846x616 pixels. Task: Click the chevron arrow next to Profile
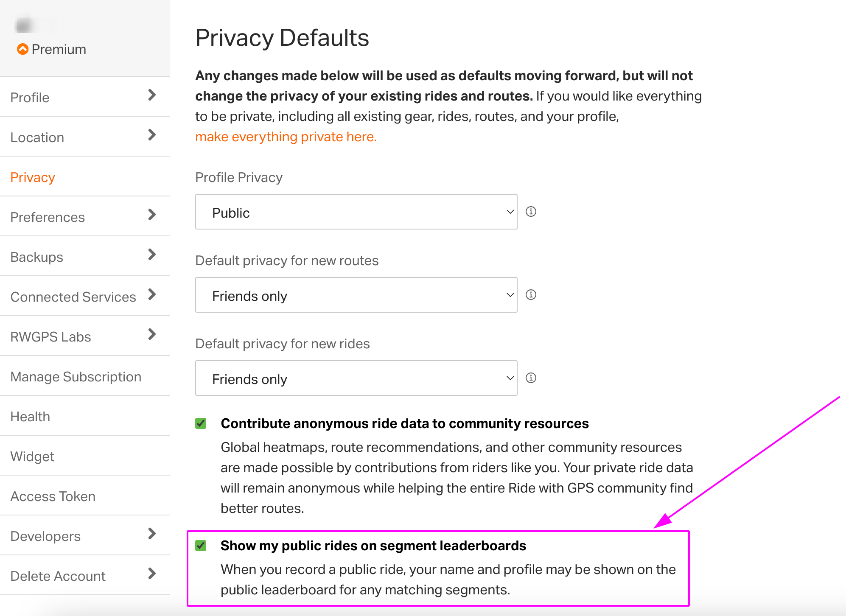[x=152, y=95]
